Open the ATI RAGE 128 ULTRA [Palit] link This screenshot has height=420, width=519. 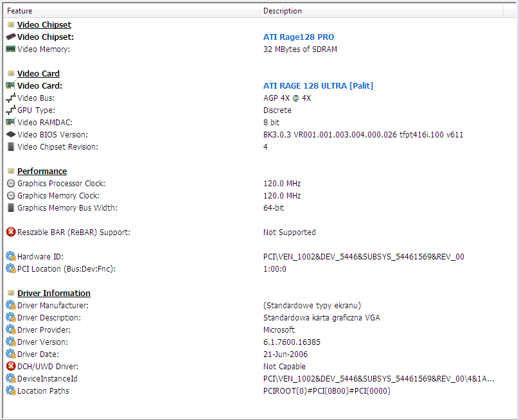(x=318, y=86)
